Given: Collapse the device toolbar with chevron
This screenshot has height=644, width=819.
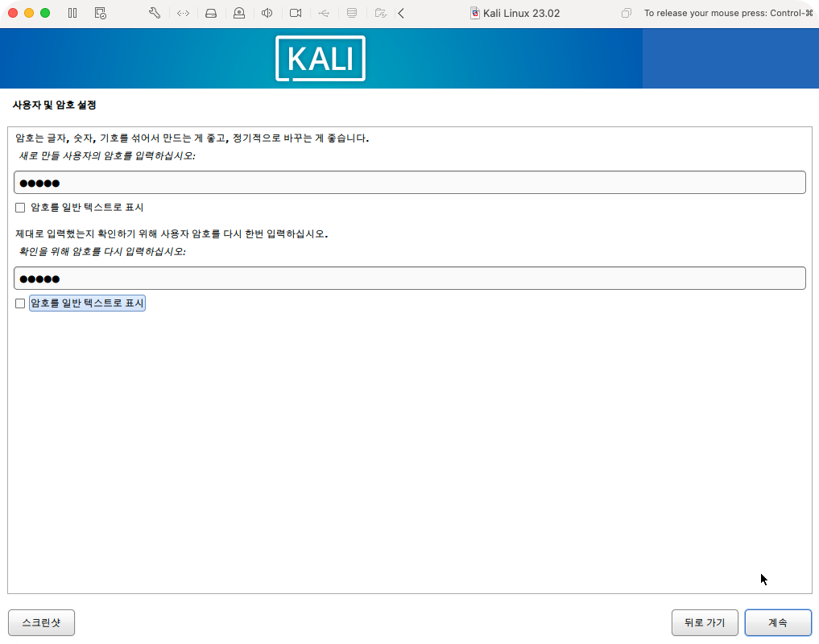Looking at the screenshot, I should [401, 13].
